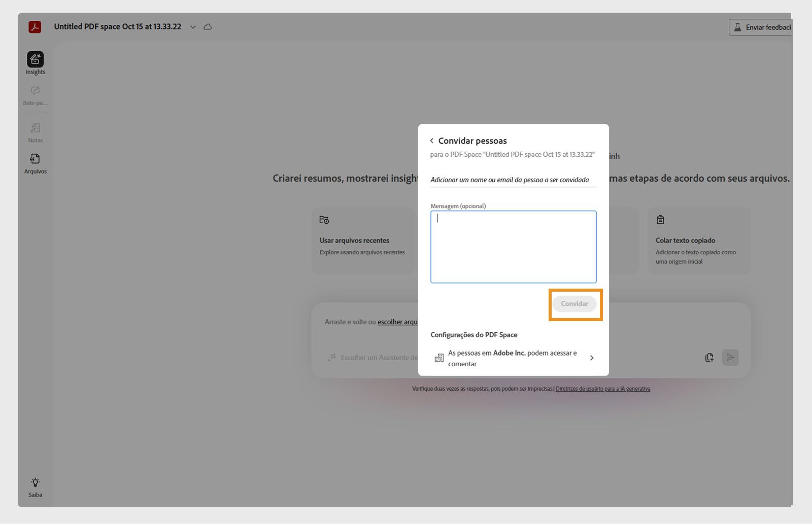This screenshot has width=812, height=524.
Task: Click the send prompt arrow icon
Action: coord(731,357)
